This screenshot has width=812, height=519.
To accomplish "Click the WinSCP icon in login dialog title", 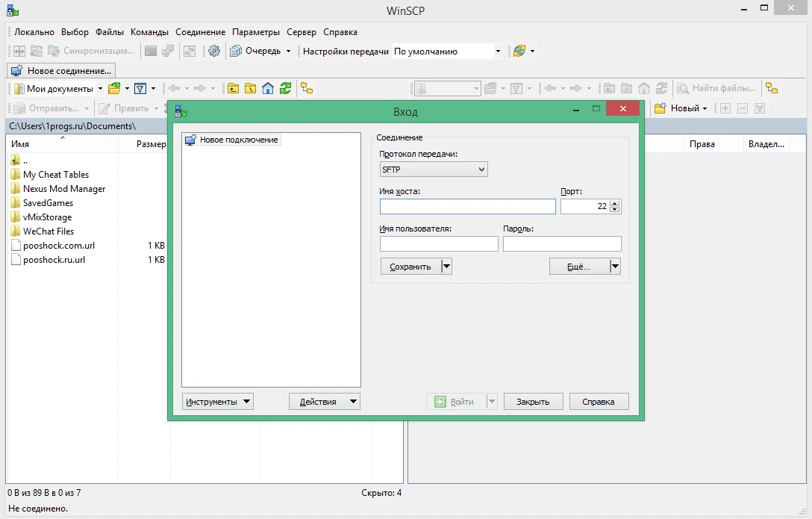I will (x=180, y=111).
